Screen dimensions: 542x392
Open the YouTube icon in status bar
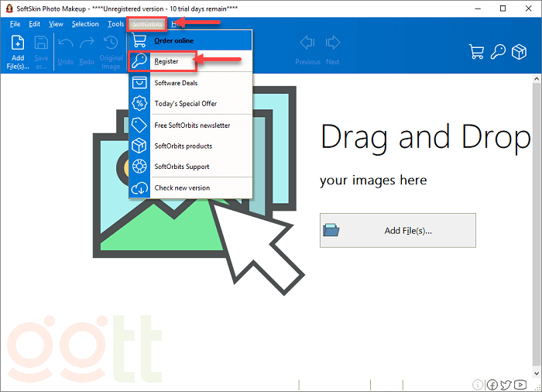coord(520,384)
